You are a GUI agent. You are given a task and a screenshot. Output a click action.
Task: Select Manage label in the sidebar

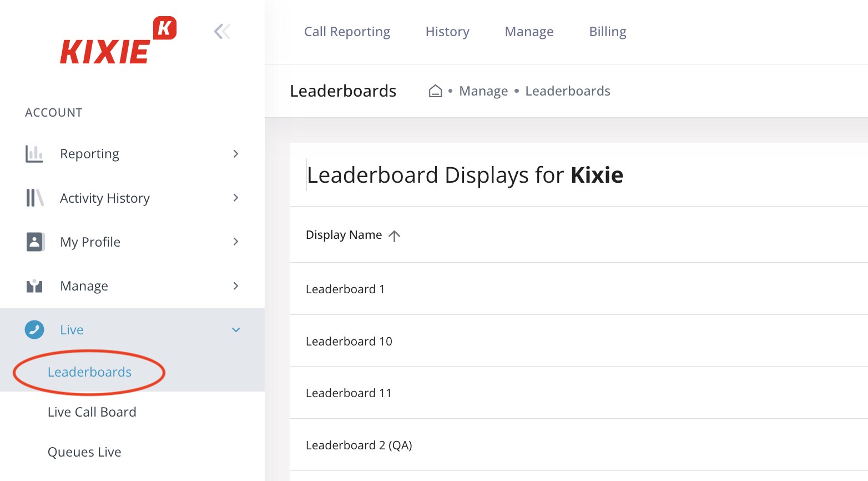coord(84,286)
